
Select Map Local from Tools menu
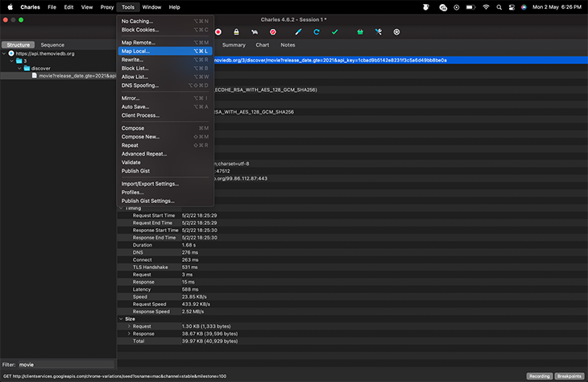135,51
